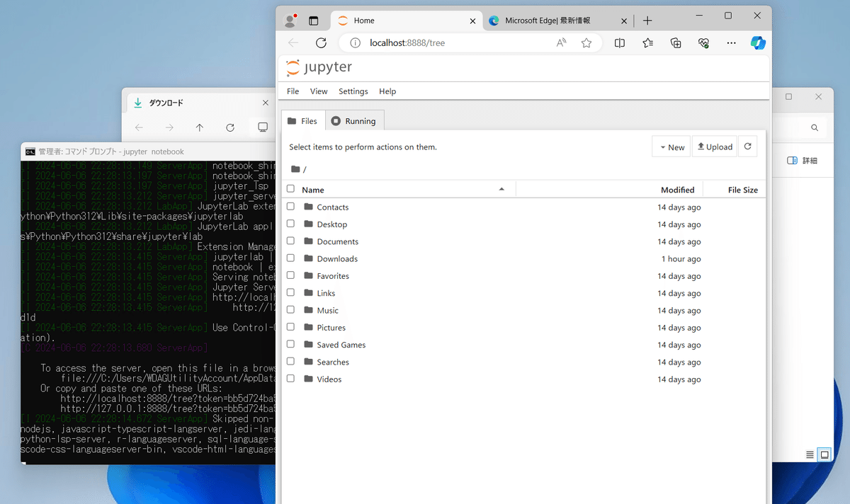View site information icon in address bar

pyautogui.click(x=354, y=42)
